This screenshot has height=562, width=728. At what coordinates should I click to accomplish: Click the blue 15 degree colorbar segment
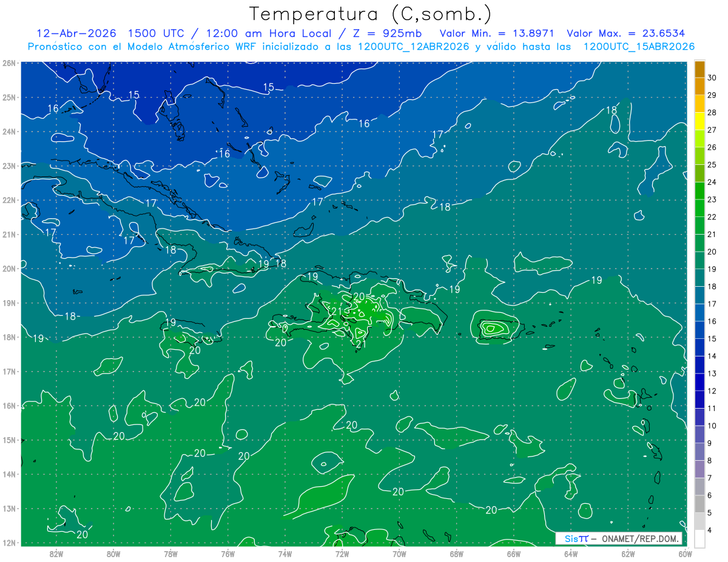699,330
